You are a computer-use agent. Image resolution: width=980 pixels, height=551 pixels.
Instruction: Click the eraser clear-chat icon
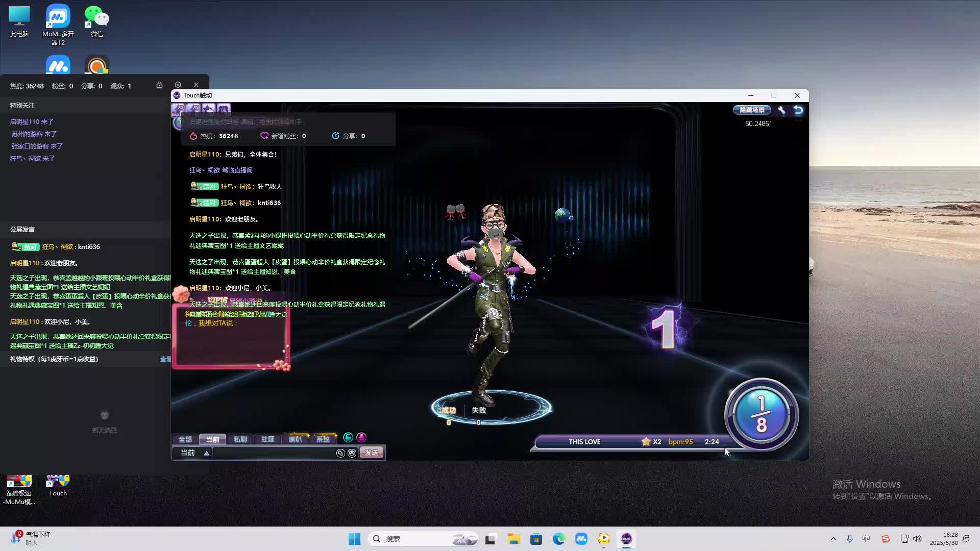(x=340, y=453)
